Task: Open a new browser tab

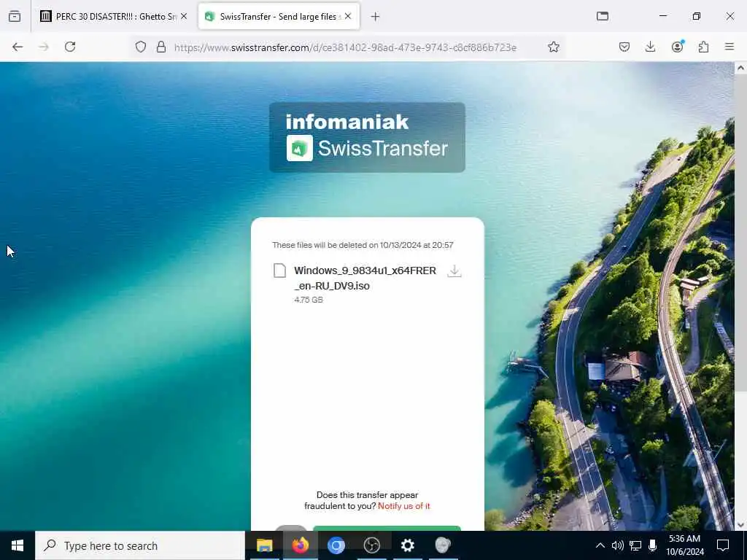Action: coord(376,17)
